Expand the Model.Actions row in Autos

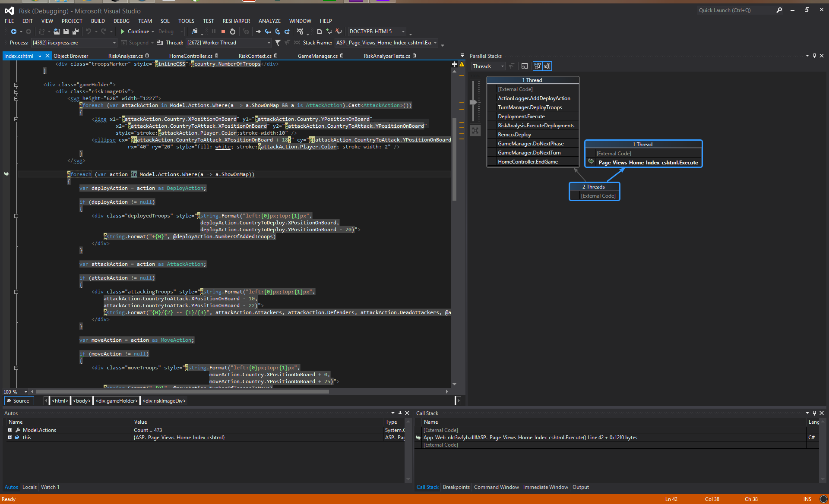[9, 430]
